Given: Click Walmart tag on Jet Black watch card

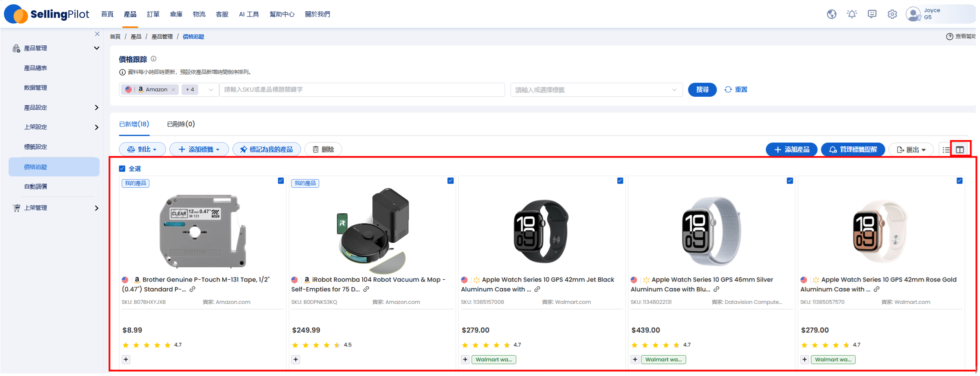Looking at the screenshot, I should point(494,359).
